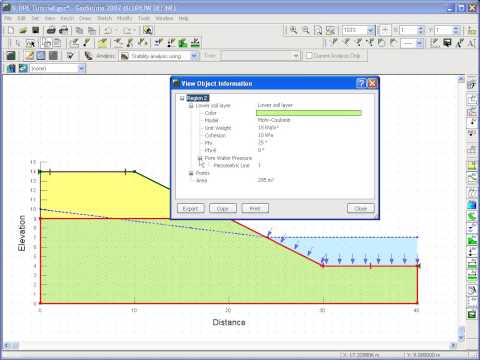Select the View Object Information cursor tool
The height and width of the screenshot is (360, 480).
[x=30, y=43]
